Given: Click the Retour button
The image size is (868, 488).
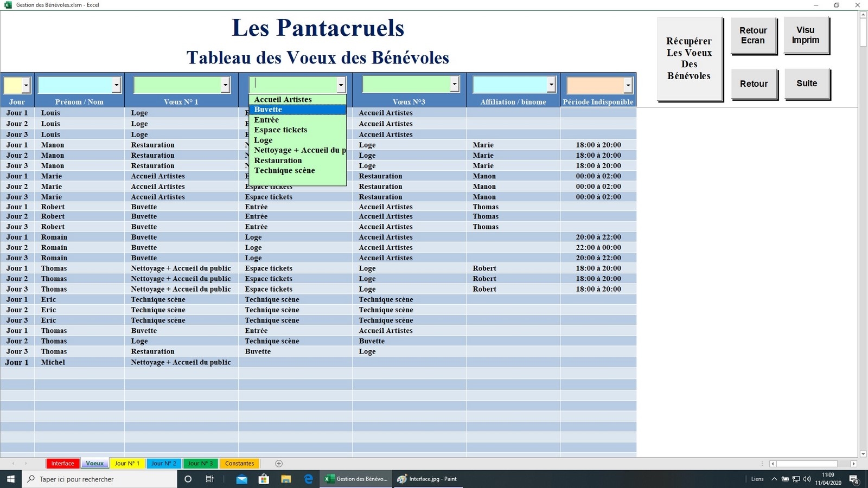Looking at the screenshot, I should (754, 84).
